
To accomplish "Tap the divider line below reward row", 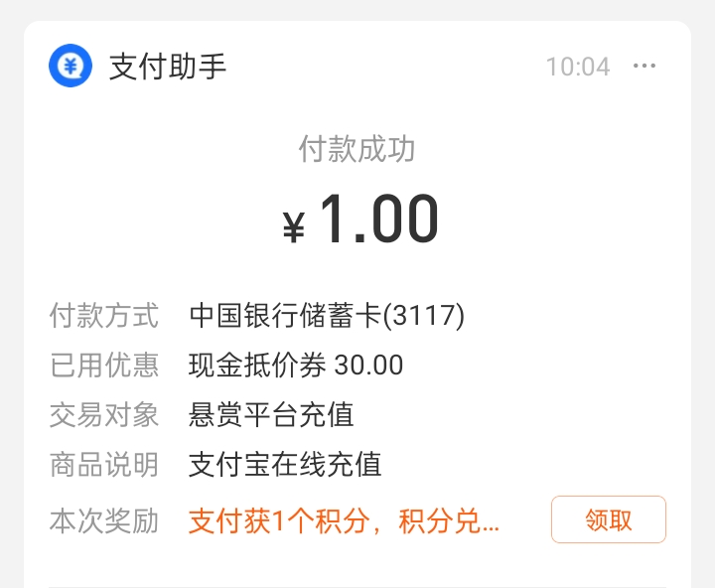I will [x=357, y=587].
